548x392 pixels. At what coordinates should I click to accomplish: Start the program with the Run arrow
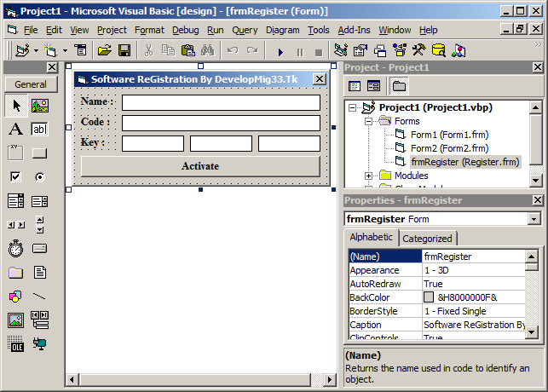280,52
